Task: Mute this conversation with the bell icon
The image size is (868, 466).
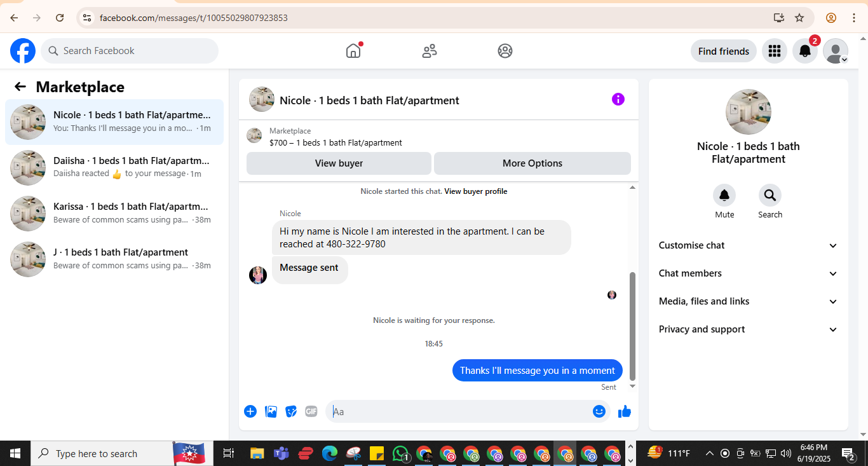Action: tap(724, 195)
